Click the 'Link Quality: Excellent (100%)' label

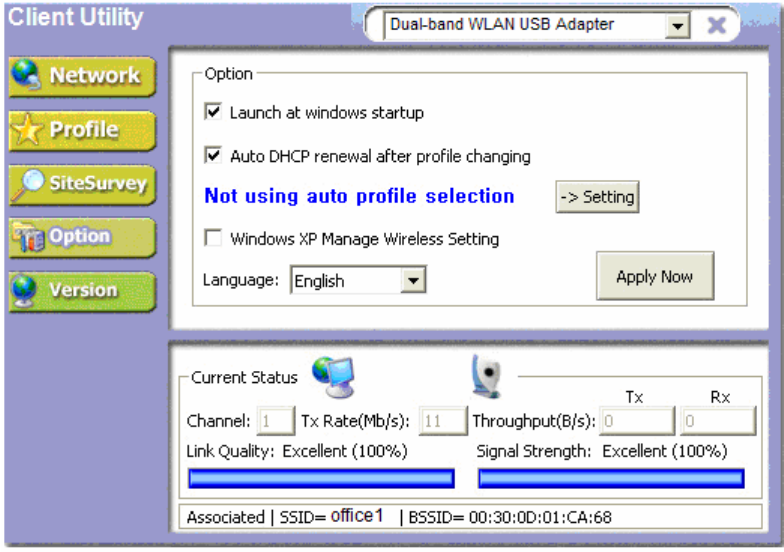[297, 452]
